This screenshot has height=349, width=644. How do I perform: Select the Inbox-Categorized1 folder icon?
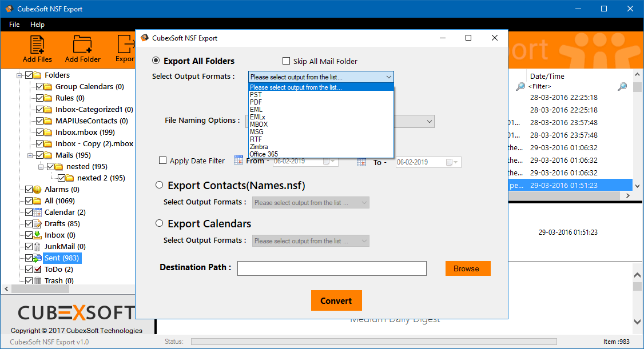coord(48,110)
